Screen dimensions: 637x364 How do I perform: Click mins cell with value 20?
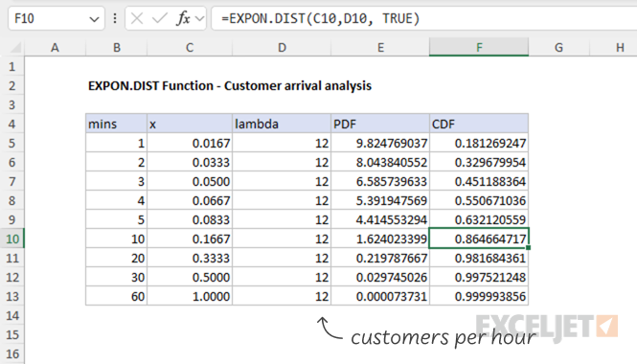(116, 258)
